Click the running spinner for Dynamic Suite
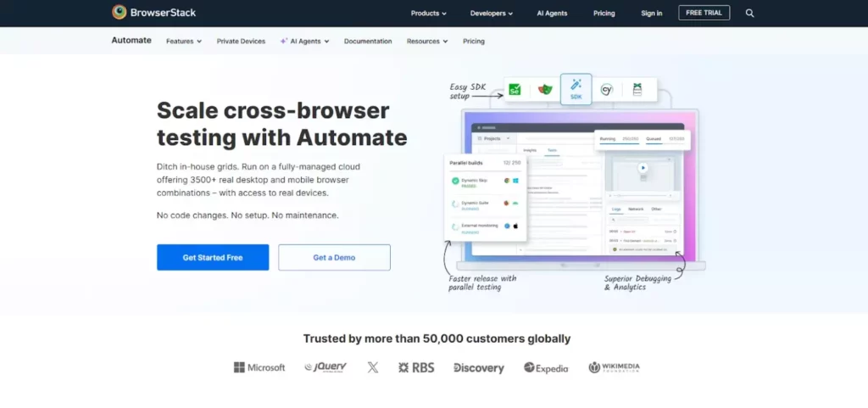The width and height of the screenshot is (868, 408). pos(455,204)
